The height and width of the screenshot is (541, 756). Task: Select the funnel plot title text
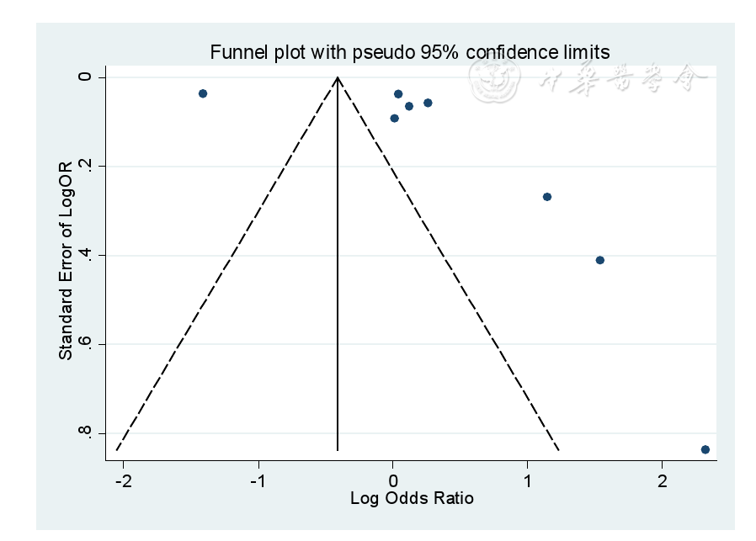click(409, 52)
